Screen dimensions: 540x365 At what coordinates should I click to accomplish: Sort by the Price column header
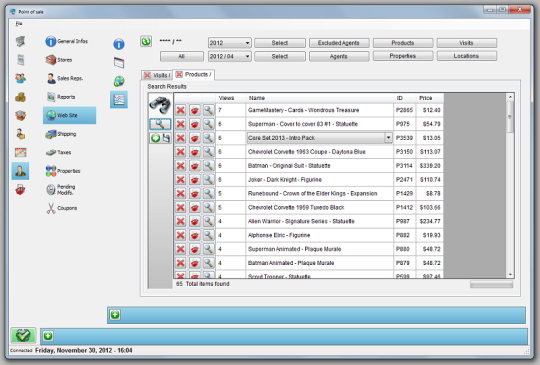[429, 98]
